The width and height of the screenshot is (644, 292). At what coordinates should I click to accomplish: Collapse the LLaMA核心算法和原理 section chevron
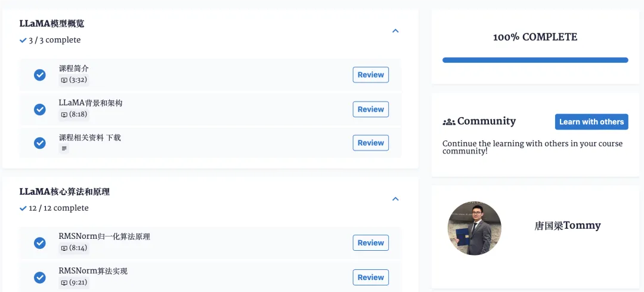pos(395,199)
